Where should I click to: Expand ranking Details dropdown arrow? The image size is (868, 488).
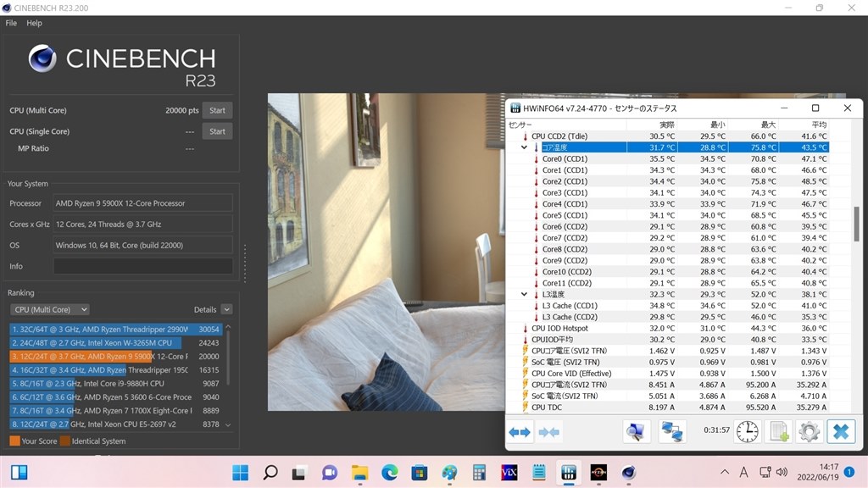(227, 309)
